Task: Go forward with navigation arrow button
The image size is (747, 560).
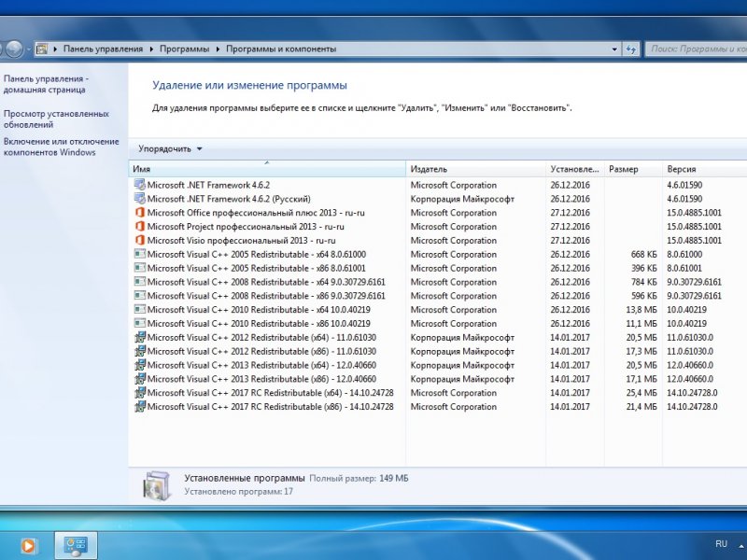Action: pos(14,49)
